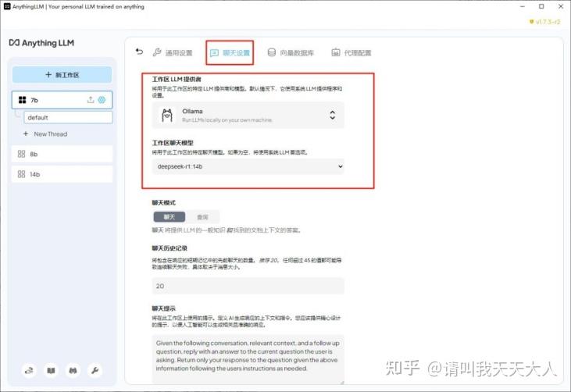Open settings gear on 7b workspace
This screenshot has height=392, width=571.
pos(102,100)
